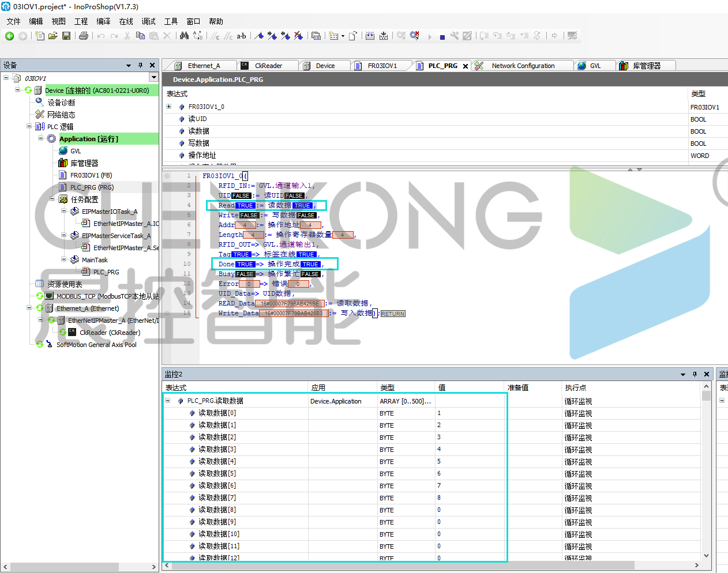Expand the FR03IOV1_0 variable row
Image resolution: width=728 pixels, height=573 pixels.
pyautogui.click(x=168, y=107)
